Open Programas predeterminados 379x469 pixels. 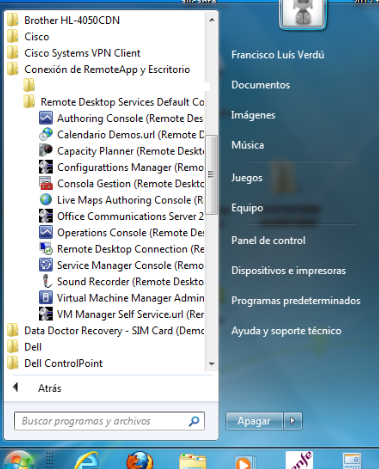click(296, 301)
